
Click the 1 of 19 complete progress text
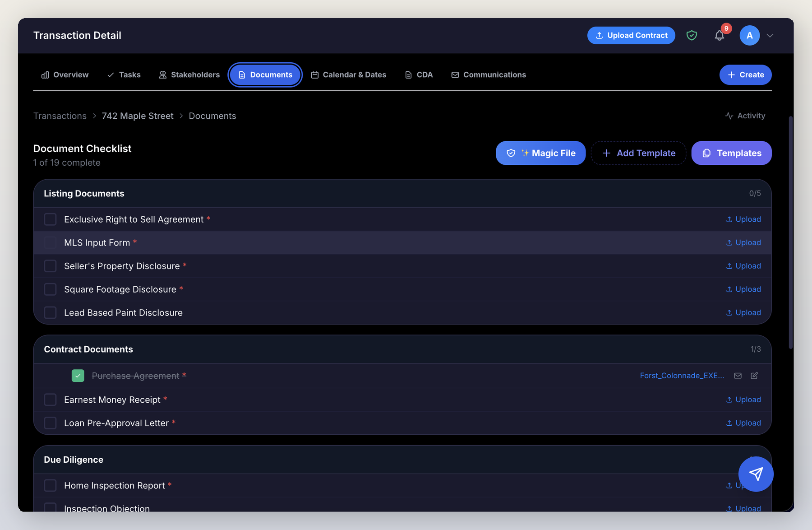point(67,163)
